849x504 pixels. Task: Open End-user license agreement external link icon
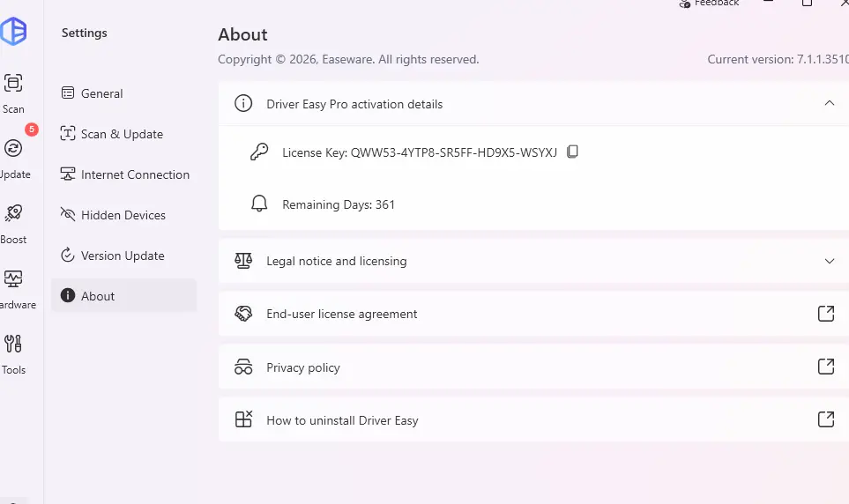(x=826, y=314)
